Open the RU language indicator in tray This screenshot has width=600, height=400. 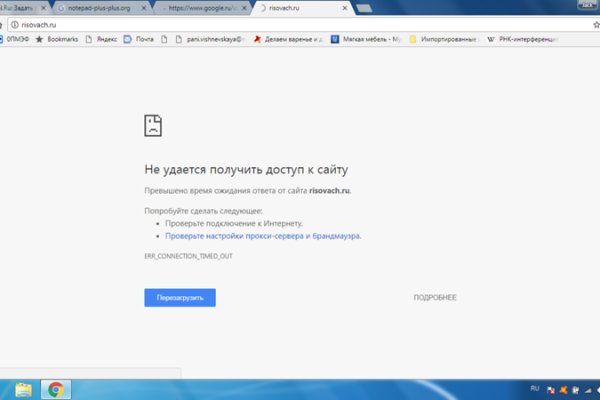[534, 386]
